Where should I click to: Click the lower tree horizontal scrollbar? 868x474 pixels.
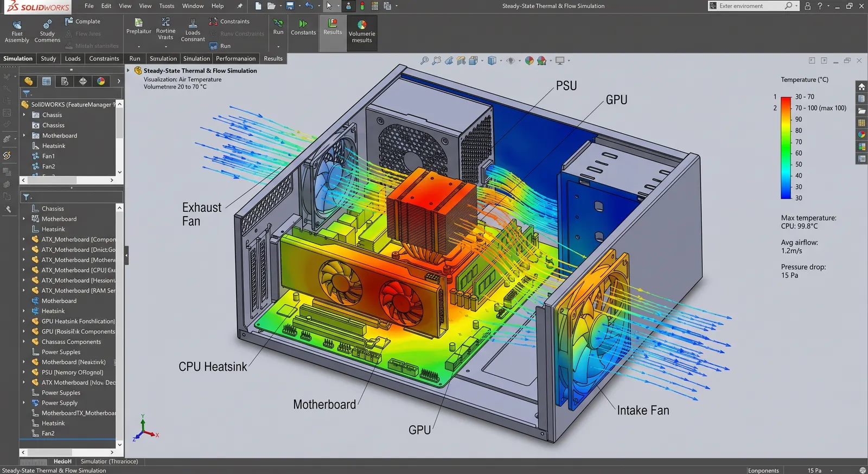[x=68, y=452]
